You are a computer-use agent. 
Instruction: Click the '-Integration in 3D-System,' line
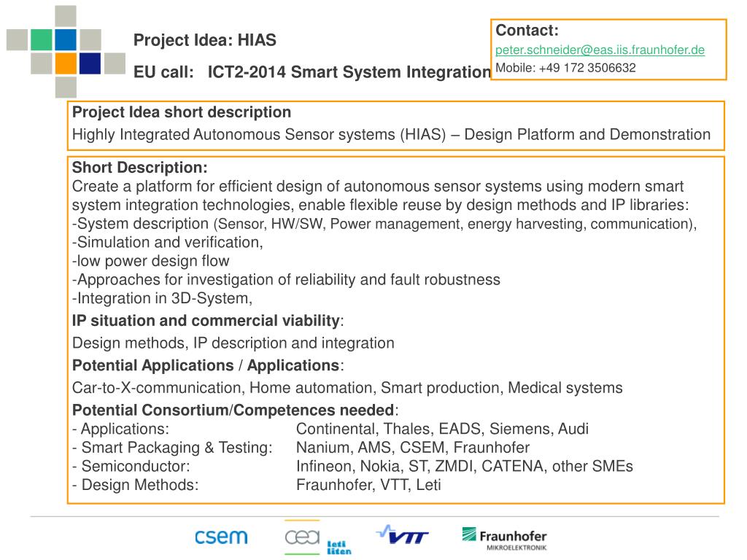[162, 298]
